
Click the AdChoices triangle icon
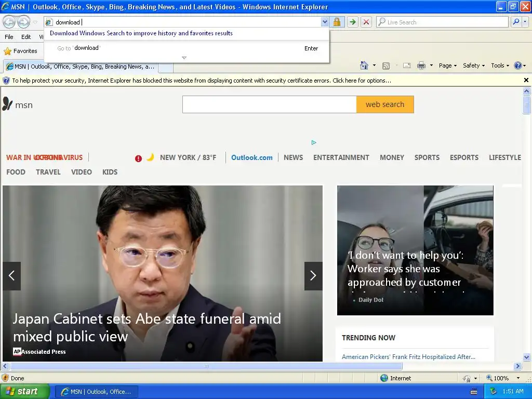314,142
